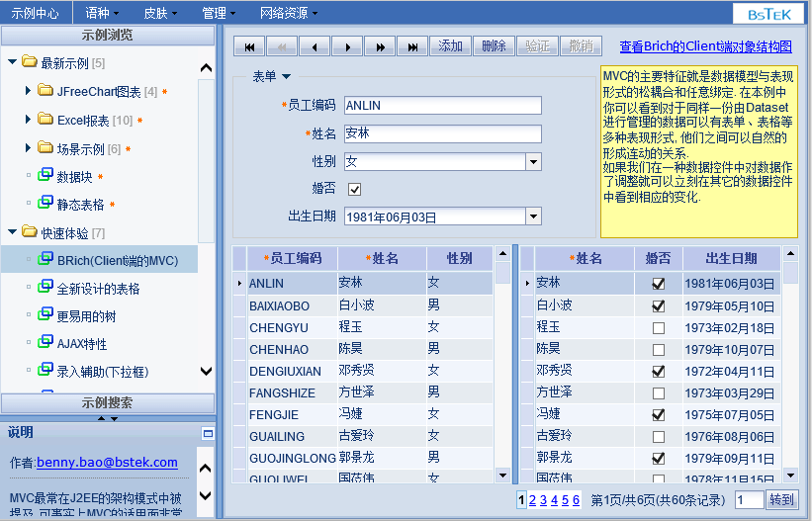812x521 pixels.
Task: Open the 数据块 example item icon
Action: click(45, 177)
